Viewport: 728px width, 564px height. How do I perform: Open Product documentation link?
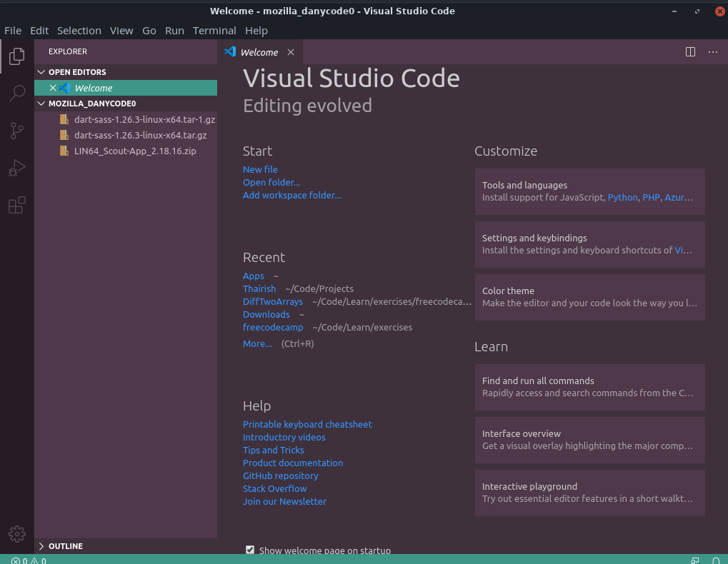(293, 463)
